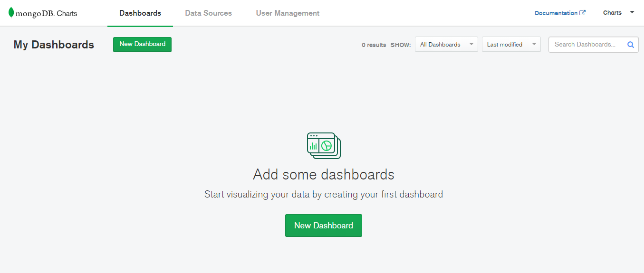Click the large center New Dashboard button
The image size is (644, 273).
[324, 226]
